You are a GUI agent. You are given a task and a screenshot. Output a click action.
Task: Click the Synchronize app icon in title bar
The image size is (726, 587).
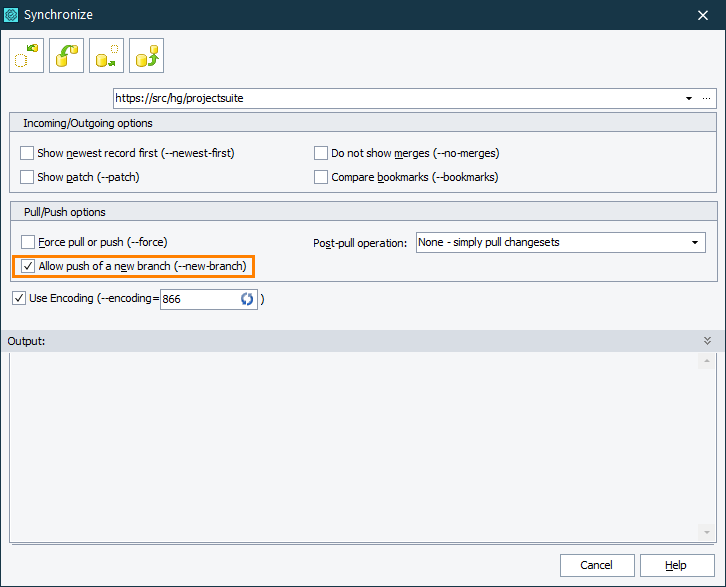tap(12, 14)
